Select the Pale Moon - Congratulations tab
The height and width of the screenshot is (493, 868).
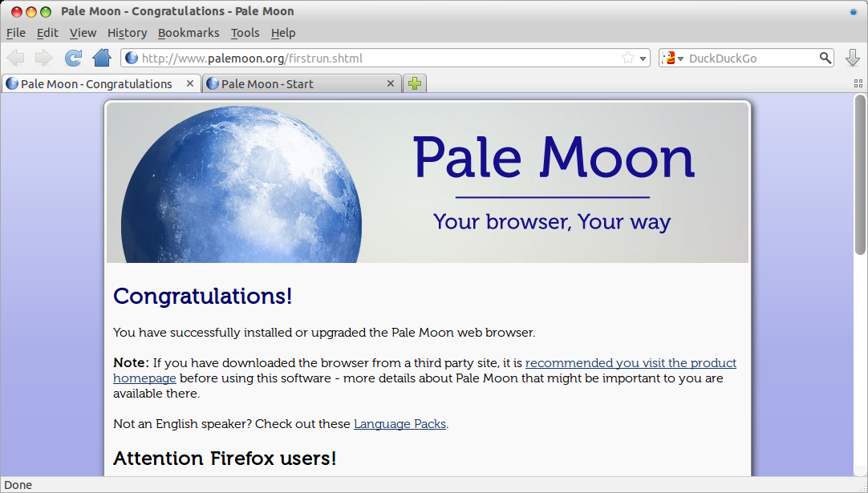click(101, 83)
